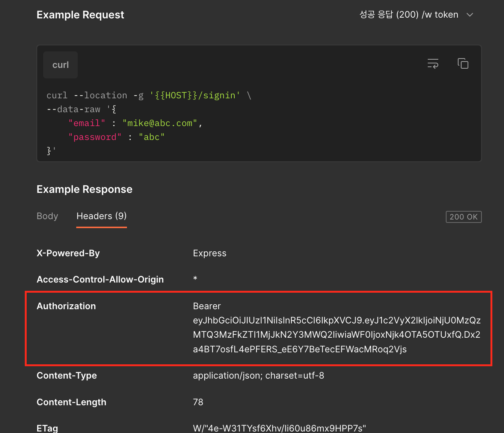Copy the curl snippet to clipboard
The width and height of the screenshot is (504, 433).
pyautogui.click(x=463, y=63)
